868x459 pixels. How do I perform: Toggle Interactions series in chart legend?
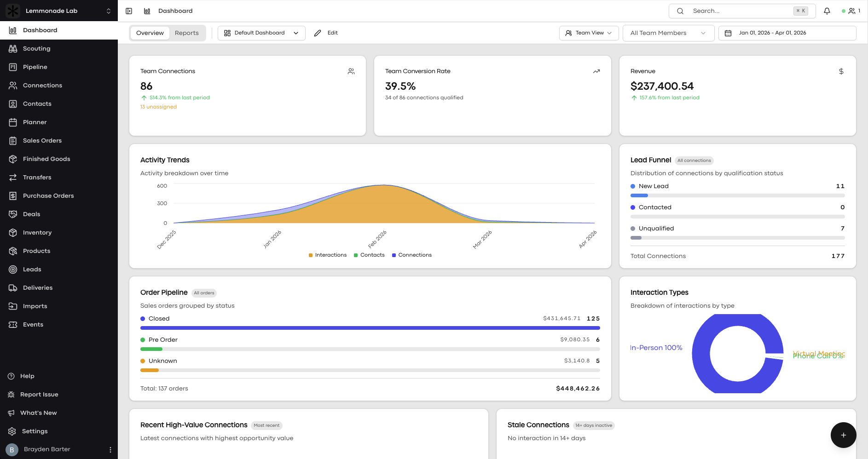[x=328, y=255]
